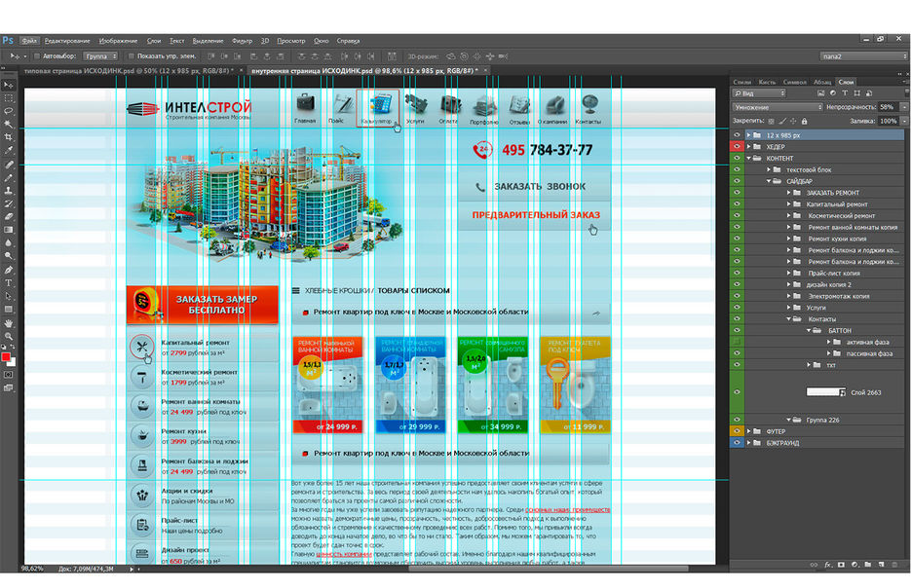Viewport: 911px width, 588px height.
Task: Open the Просмотр menu
Action: (x=290, y=41)
